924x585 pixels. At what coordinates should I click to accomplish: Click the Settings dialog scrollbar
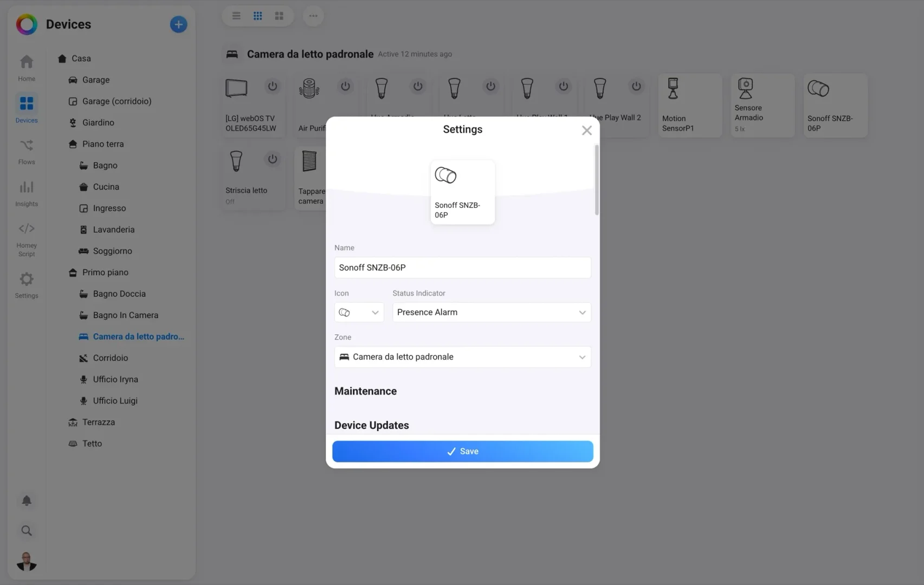point(597,180)
